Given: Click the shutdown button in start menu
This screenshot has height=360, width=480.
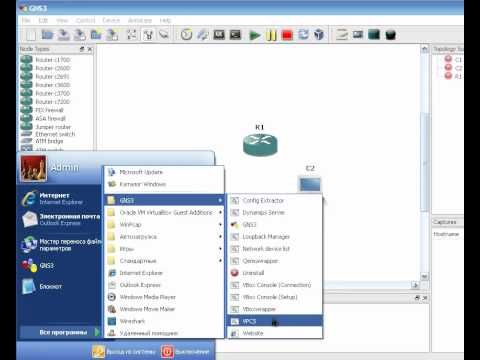Looking at the screenshot, I should click(x=185, y=351).
